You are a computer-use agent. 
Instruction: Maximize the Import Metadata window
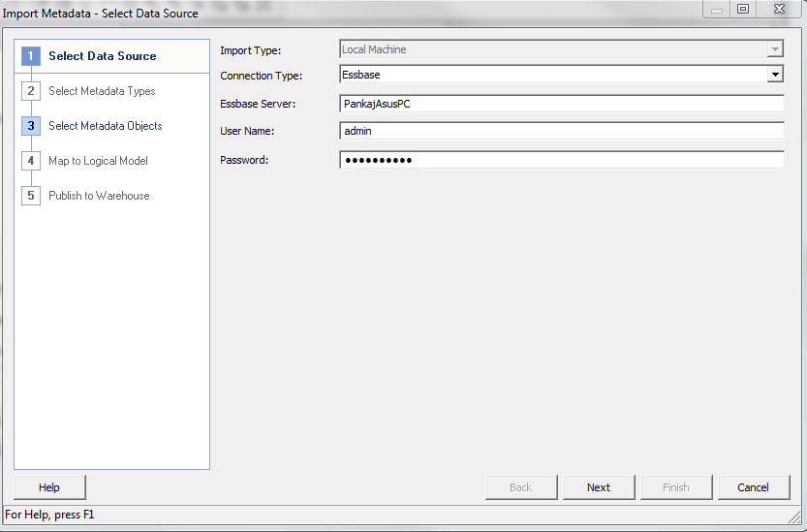(743, 9)
